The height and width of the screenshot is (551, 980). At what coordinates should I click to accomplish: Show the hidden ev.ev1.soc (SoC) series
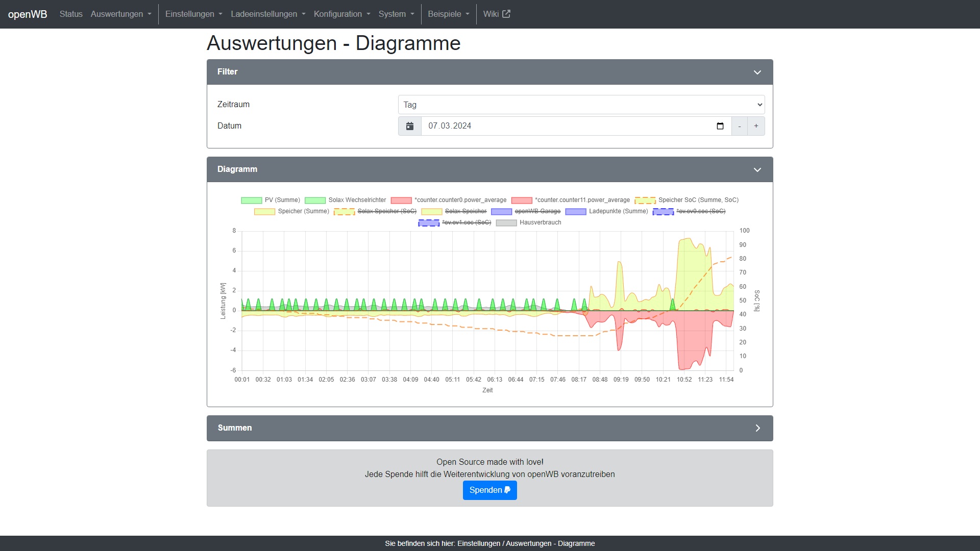[x=455, y=222]
